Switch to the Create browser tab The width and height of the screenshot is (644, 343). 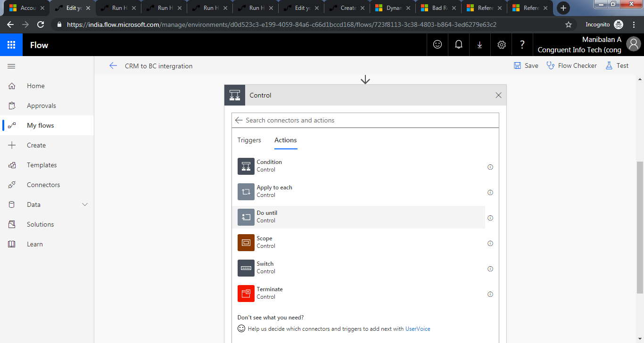click(x=347, y=8)
